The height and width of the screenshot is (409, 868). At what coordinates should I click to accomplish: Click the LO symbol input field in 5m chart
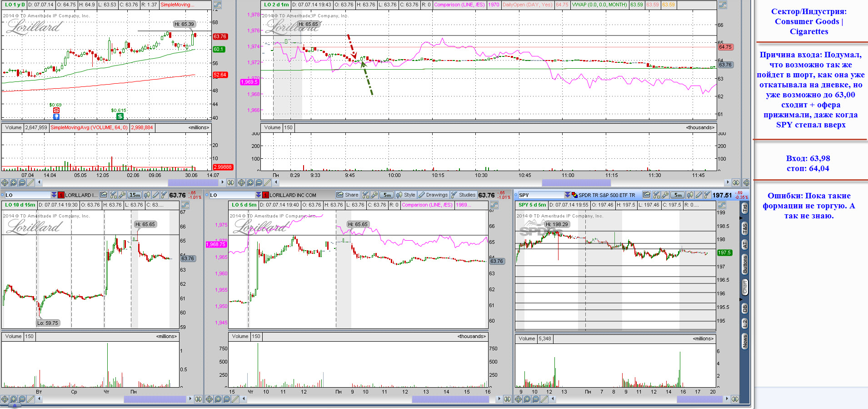[x=231, y=195]
